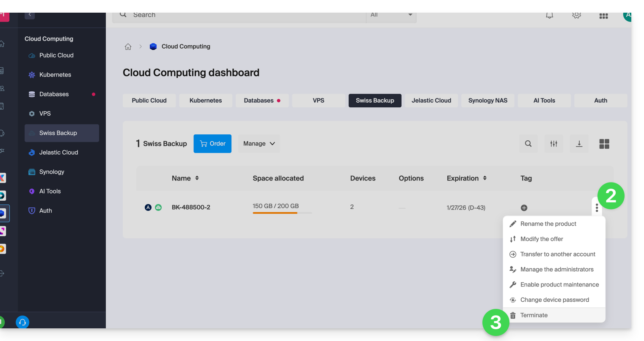
Task: Click the download export icon
Action: tap(579, 144)
